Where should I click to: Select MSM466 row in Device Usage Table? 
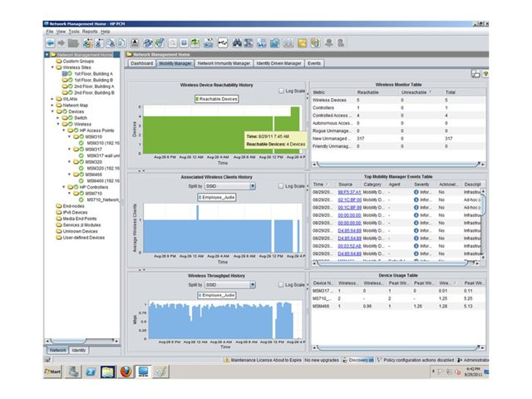324,306
